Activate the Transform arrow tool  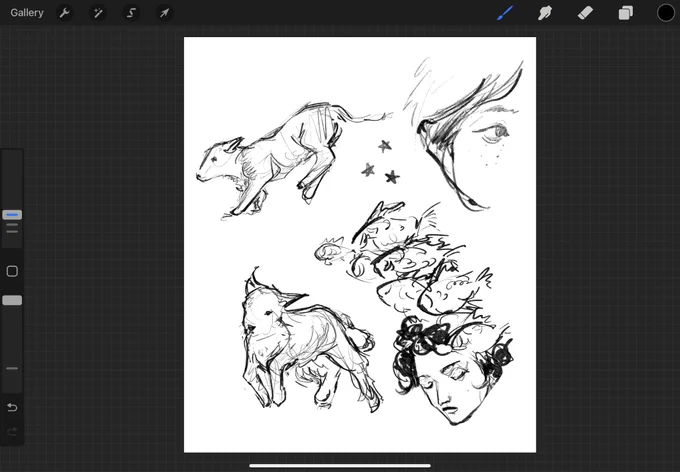pyautogui.click(x=164, y=13)
